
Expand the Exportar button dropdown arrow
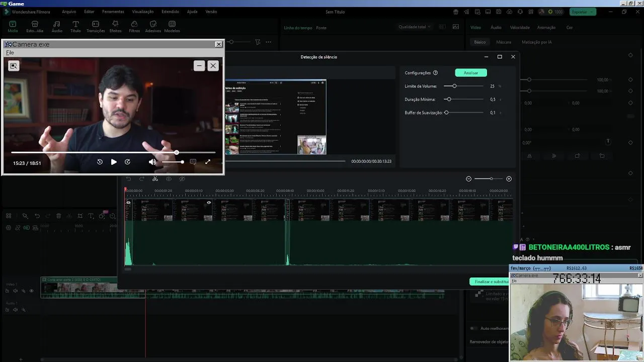(591, 12)
